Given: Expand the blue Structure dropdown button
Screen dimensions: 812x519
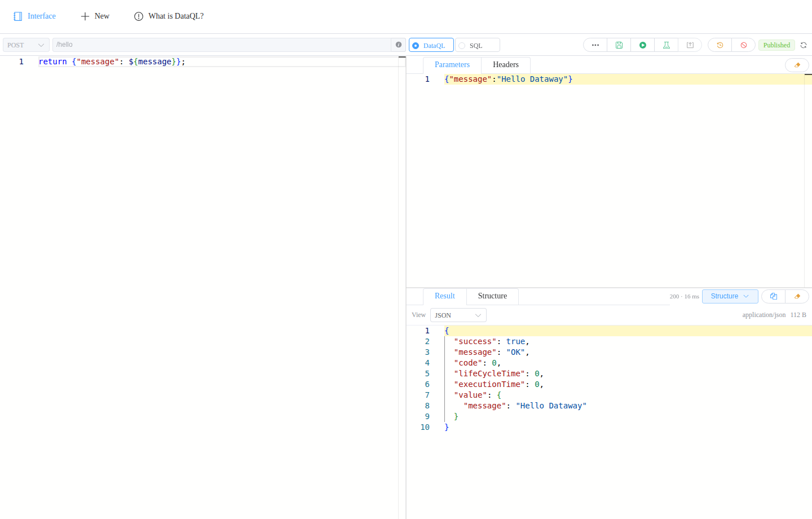Looking at the screenshot, I should [730, 296].
